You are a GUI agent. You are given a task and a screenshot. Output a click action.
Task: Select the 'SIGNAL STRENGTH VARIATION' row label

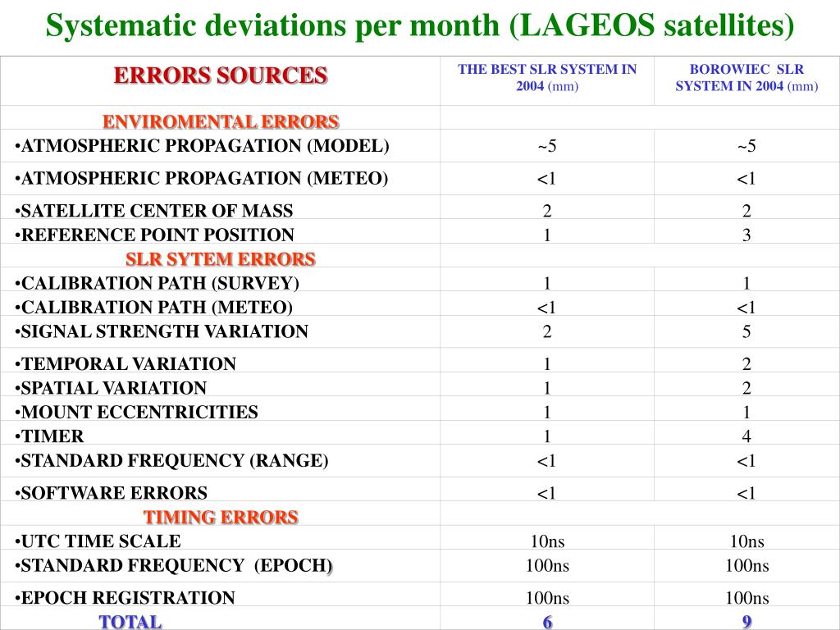[x=162, y=331]
